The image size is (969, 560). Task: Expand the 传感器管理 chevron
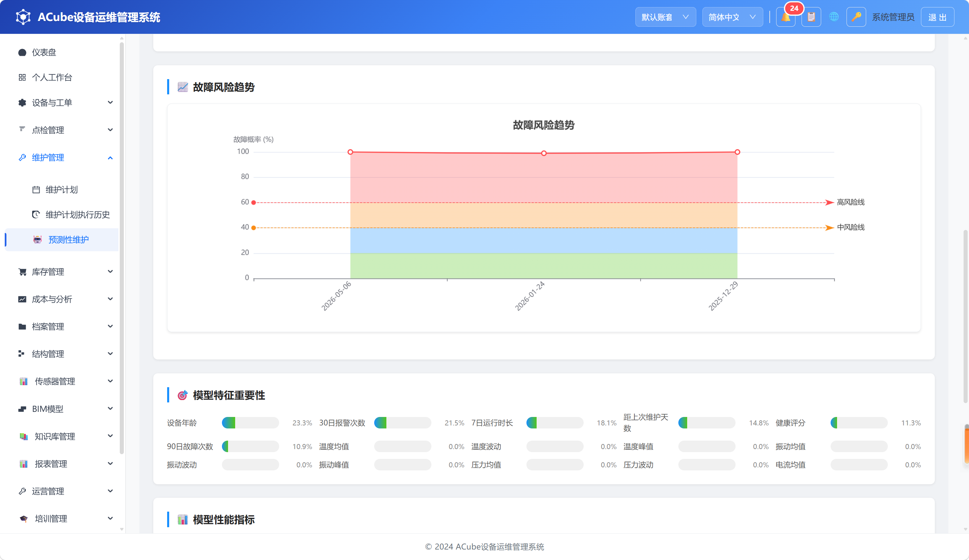(x=110, y=381)
